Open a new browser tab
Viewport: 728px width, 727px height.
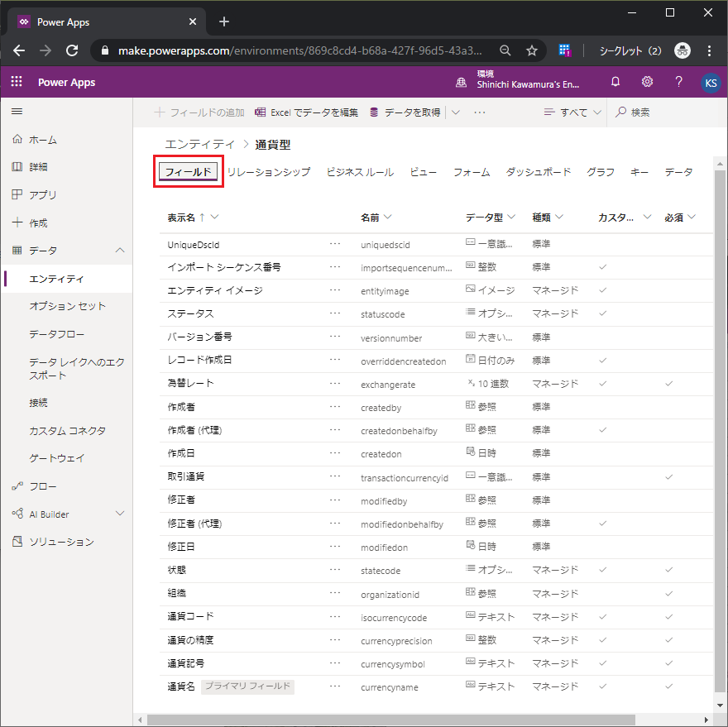point(224,22)
